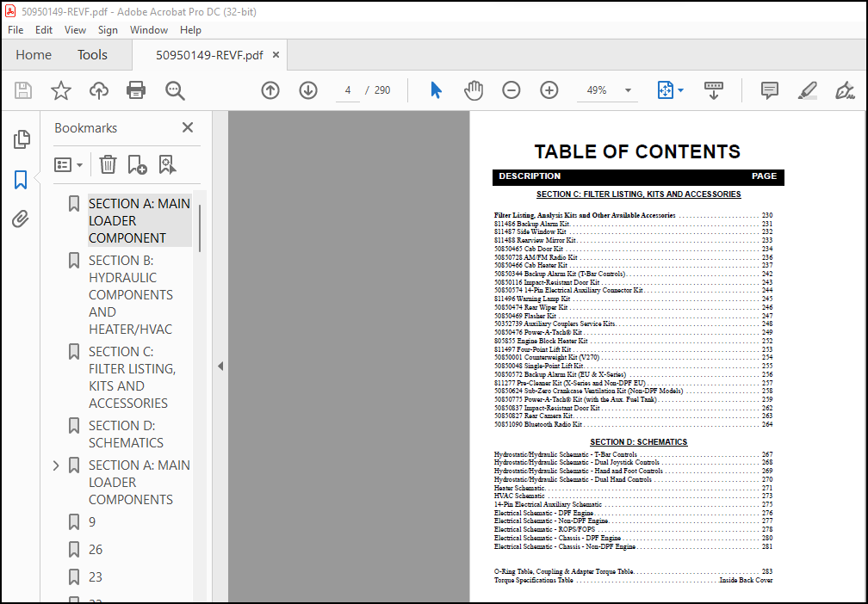The image size is (868, 604).
Task: Select bookmark labeled 23
Action: [x=96, y=577]
